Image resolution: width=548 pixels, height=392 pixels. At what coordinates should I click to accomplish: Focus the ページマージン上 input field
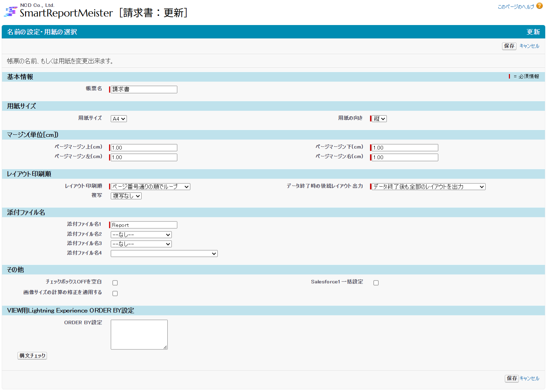[144, 148]
